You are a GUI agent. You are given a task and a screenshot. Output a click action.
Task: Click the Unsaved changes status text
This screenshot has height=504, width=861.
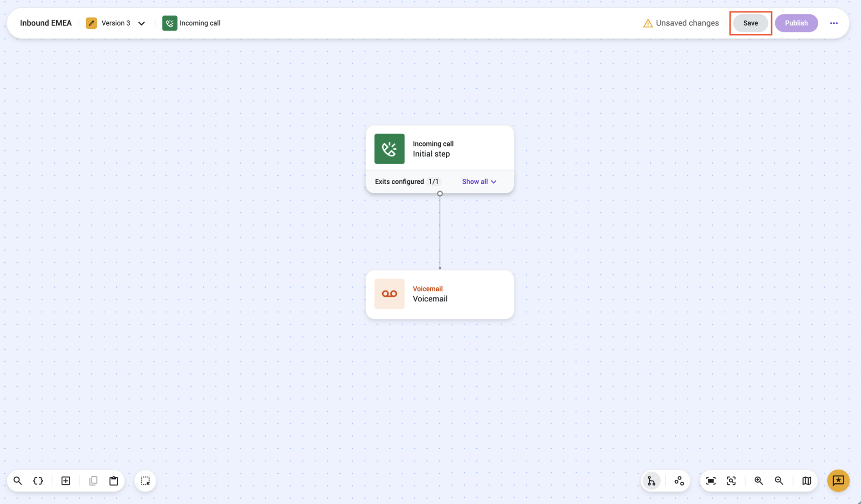(687, 23)
